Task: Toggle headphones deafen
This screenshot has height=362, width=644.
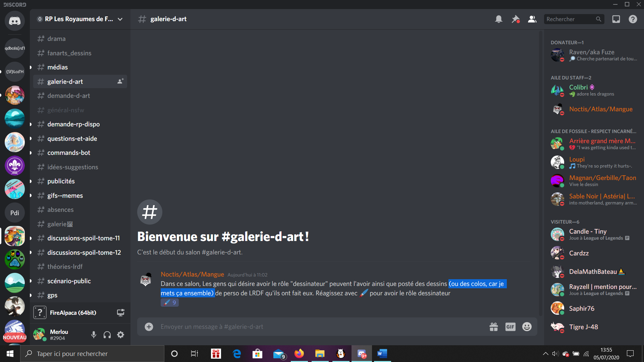Action: [x=107, y=335]
